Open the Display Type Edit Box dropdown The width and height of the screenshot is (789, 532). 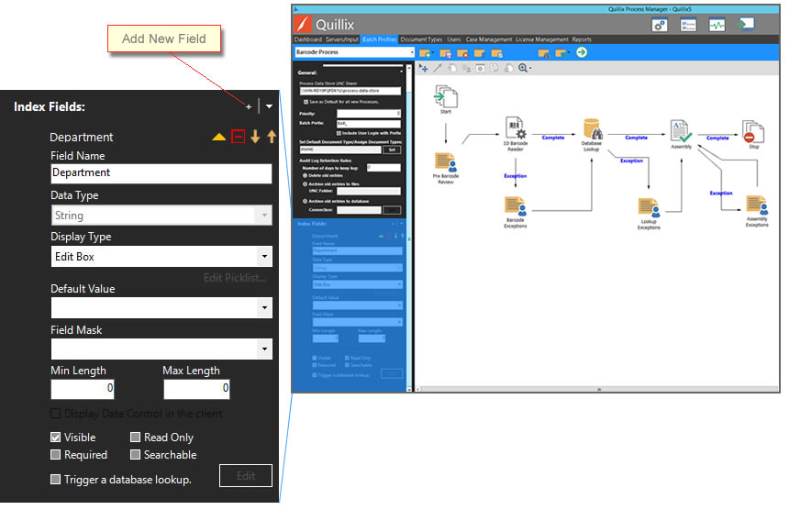click(x=264, y=257)
